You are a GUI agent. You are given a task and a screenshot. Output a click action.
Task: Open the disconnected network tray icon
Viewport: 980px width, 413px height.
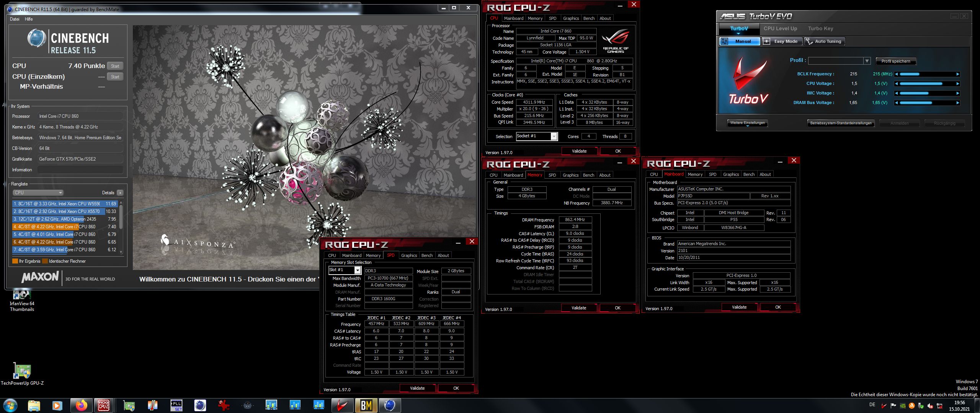pos(939,406)
